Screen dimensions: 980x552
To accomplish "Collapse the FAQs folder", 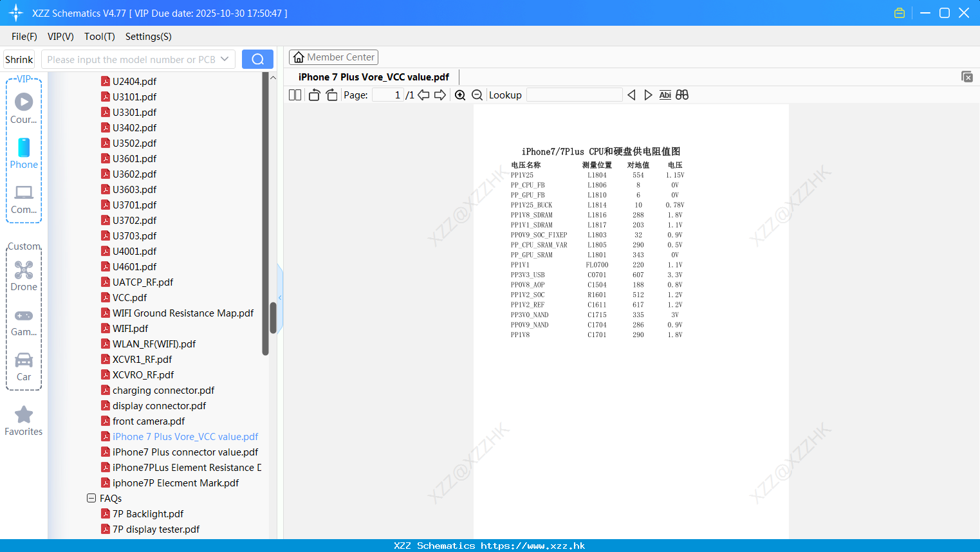I will click(91, 498).
